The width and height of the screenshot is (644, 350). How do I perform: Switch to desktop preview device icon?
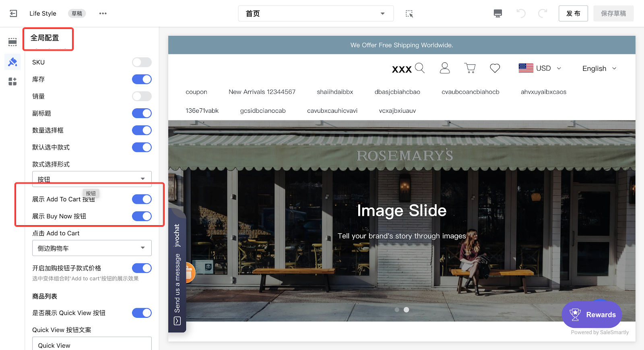(x=498, y=13)
